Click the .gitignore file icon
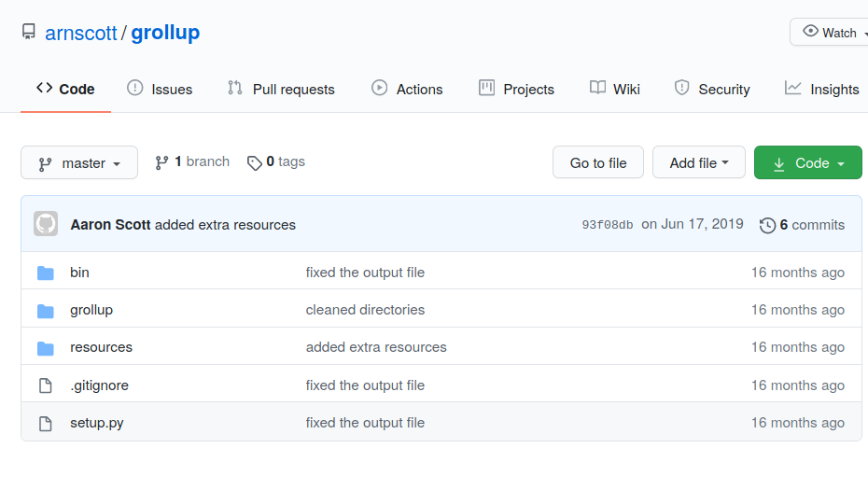The height and width of the screenshot is (504, 868). pyautogui.click(x=46, y=385)
